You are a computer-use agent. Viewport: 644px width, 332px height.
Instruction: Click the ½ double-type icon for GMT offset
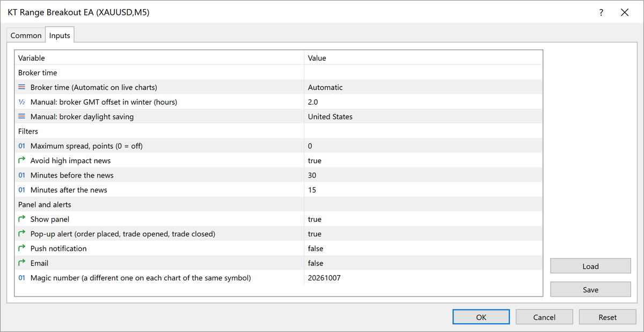22,102
